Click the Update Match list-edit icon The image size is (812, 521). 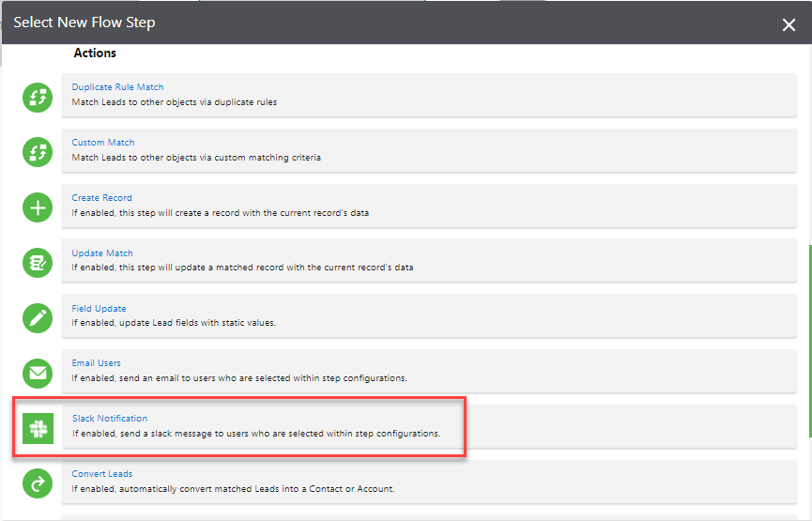[x=38, y=263]
